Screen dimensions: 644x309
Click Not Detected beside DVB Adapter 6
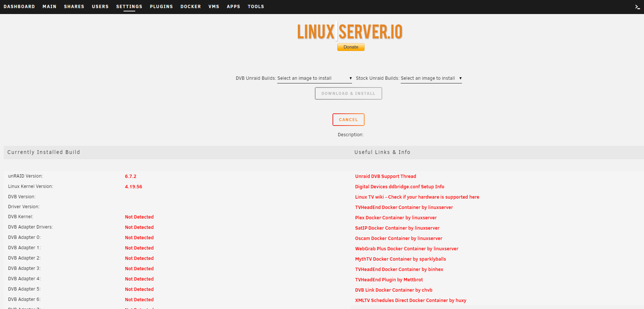(x=139, y=300)
